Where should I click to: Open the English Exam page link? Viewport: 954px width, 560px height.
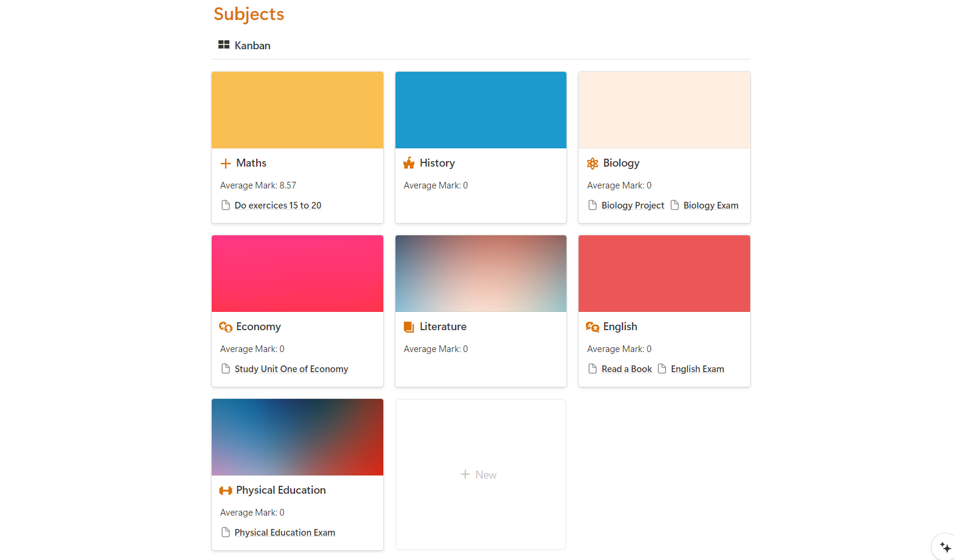pyautogui.click(x=697, y=369)
